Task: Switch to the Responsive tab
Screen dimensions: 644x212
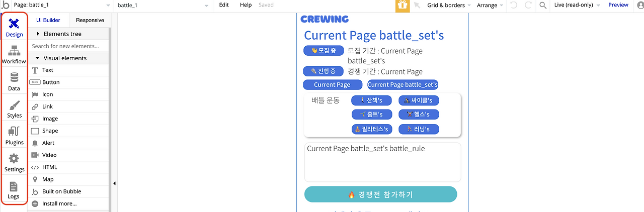Action: pyautogui.click(x=90, y=20)
